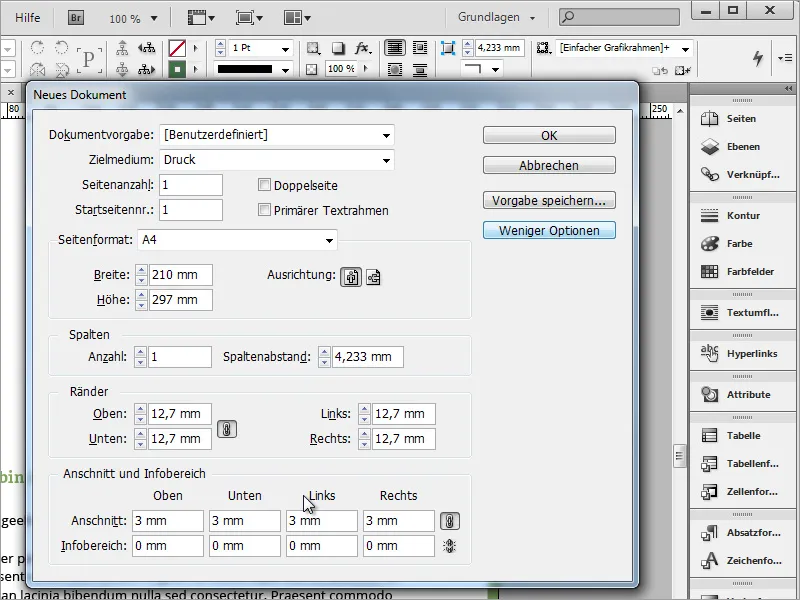Click the Spaltenabstand 4,233 mm field
Screen dimensions: 800x600
click(367, 357)
